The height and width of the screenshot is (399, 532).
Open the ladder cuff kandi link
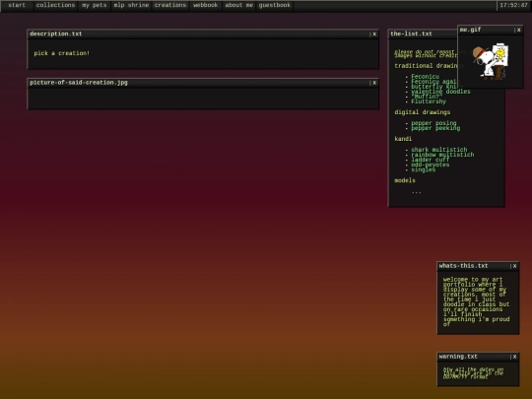[x=431, y=160]
